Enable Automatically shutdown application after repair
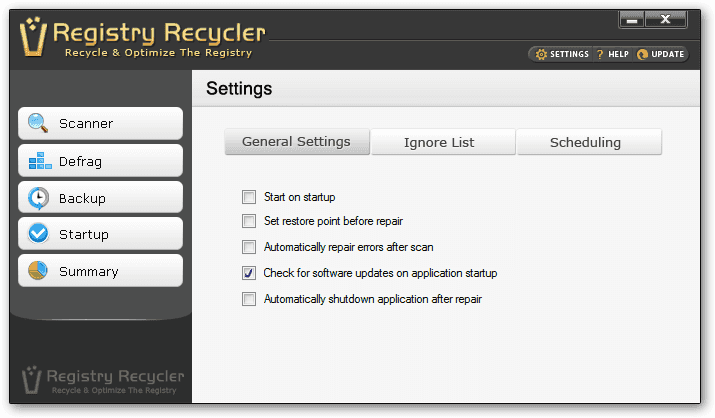 tap(249, 299)
